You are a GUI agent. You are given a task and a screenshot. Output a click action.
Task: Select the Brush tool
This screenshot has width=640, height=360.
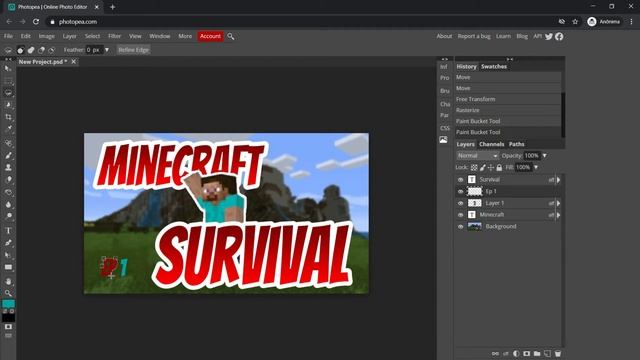pyautogui.click(x=8, y=156)
